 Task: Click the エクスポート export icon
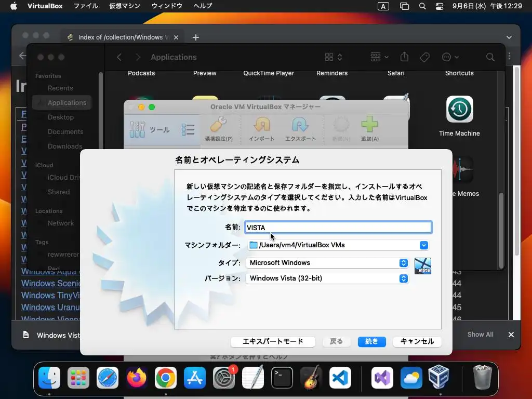click(300, 125)
